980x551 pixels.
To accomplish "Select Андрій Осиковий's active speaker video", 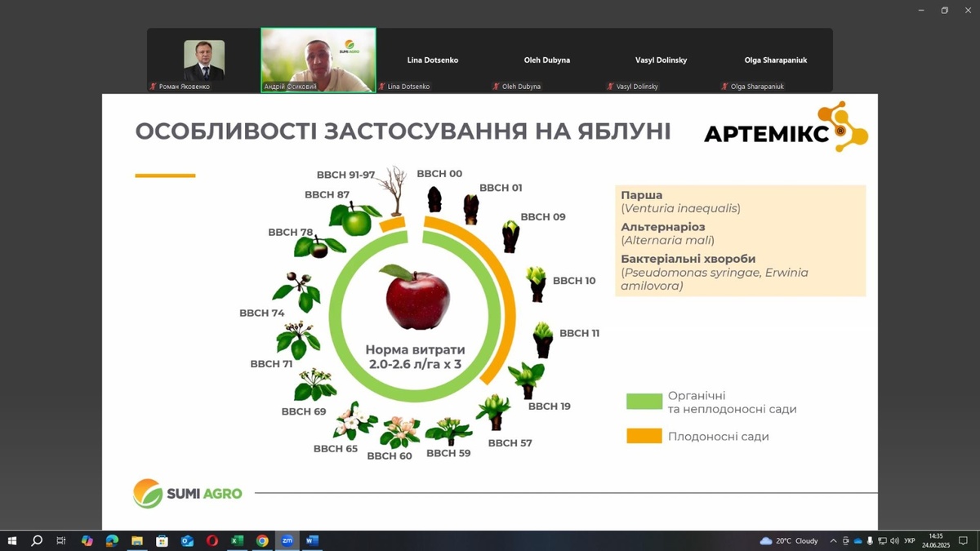I will (x=318, y=60).
